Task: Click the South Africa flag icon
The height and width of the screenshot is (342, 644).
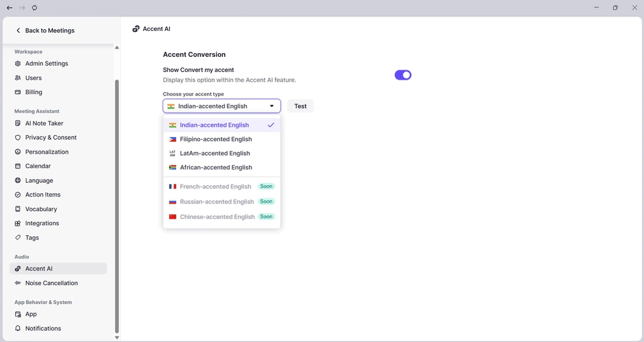Action: 172,168
